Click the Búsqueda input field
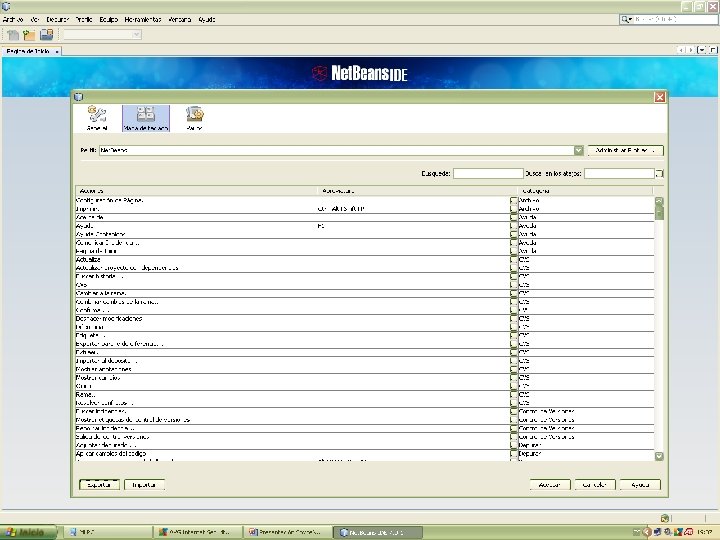720x540 pixels. (x=488, y=173)
